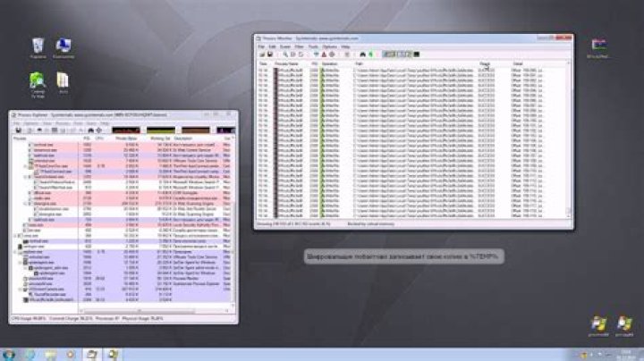Toggle Show Profiling Events in Process Monitor

click(x=417, y=54)
